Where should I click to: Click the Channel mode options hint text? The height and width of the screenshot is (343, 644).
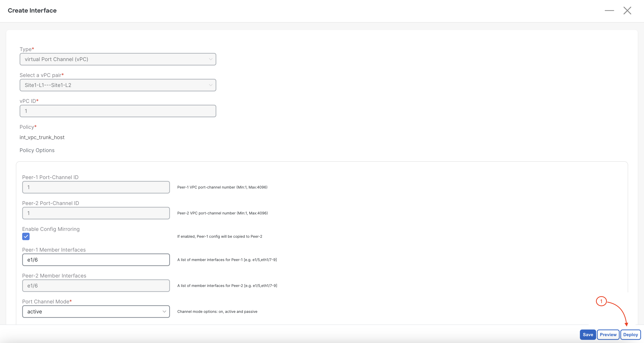(x=217, y=311)
